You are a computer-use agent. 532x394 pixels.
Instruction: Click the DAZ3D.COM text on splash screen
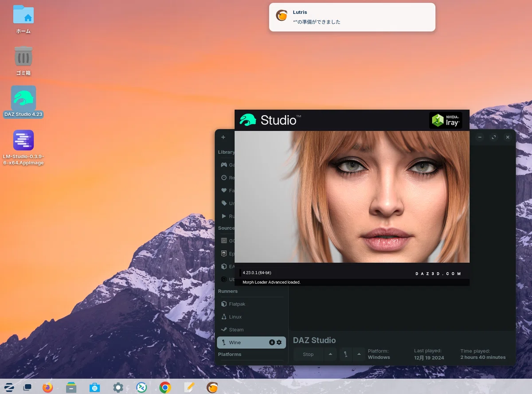pyautogui.click(x=438, y=274)
